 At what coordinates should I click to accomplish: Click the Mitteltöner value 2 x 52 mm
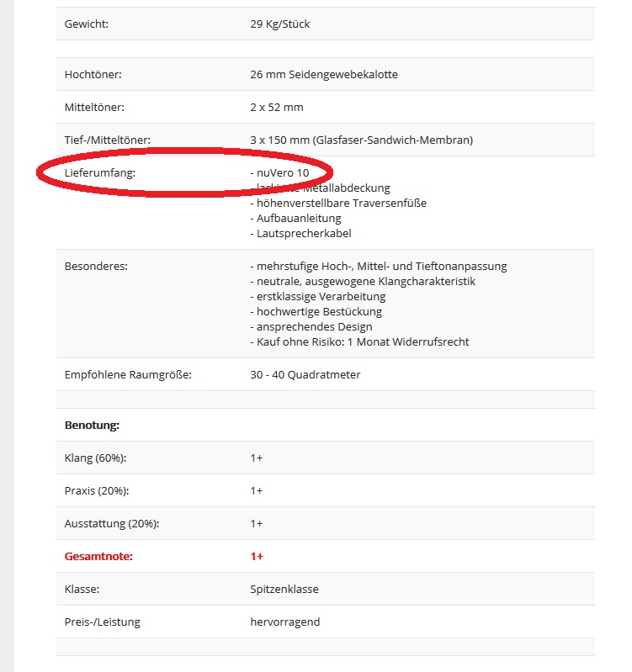point(276,107)
